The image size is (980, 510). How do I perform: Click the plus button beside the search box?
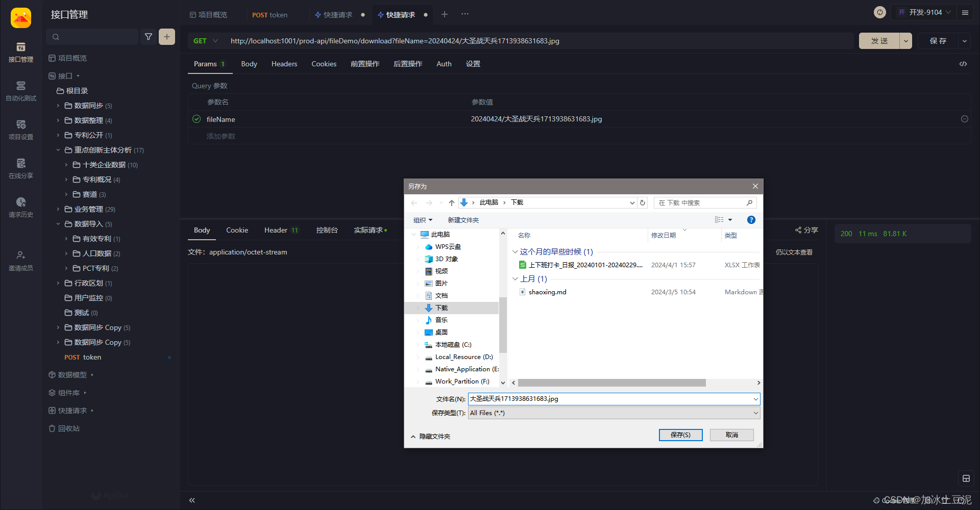click(x=167, y=37)
